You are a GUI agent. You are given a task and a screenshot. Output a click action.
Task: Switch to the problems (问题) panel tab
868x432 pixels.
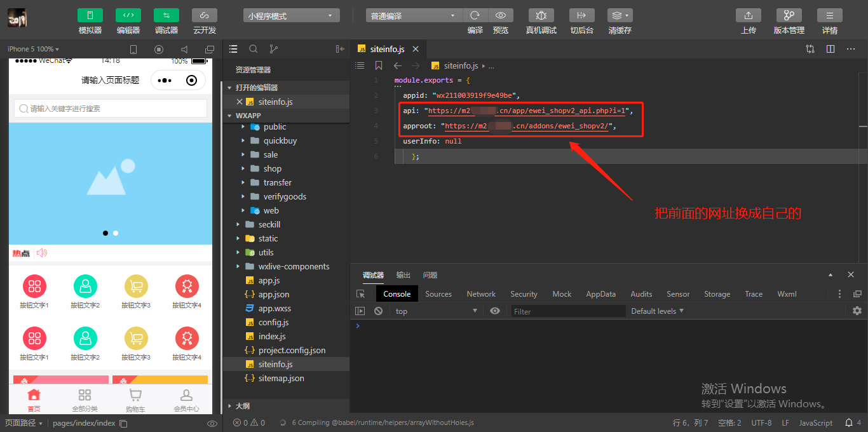click(430, 275)
